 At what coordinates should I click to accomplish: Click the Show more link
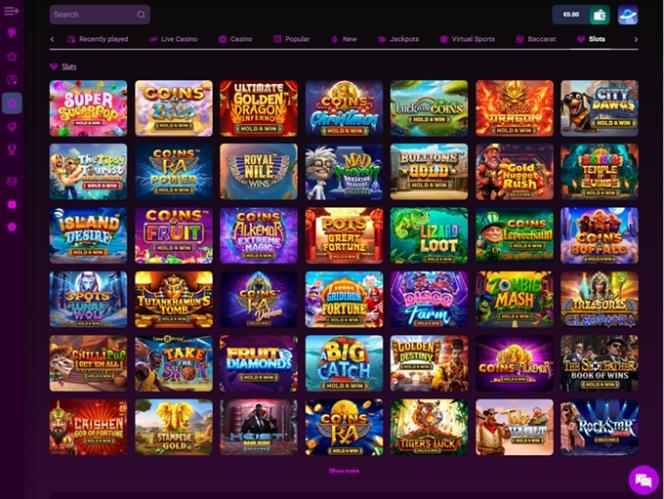coord(344,471)
